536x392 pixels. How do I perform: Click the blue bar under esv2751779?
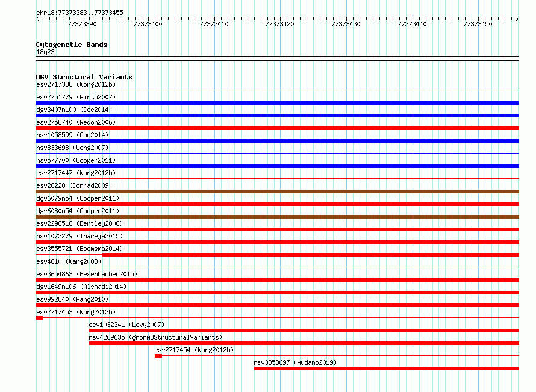(x=277, y=103)
